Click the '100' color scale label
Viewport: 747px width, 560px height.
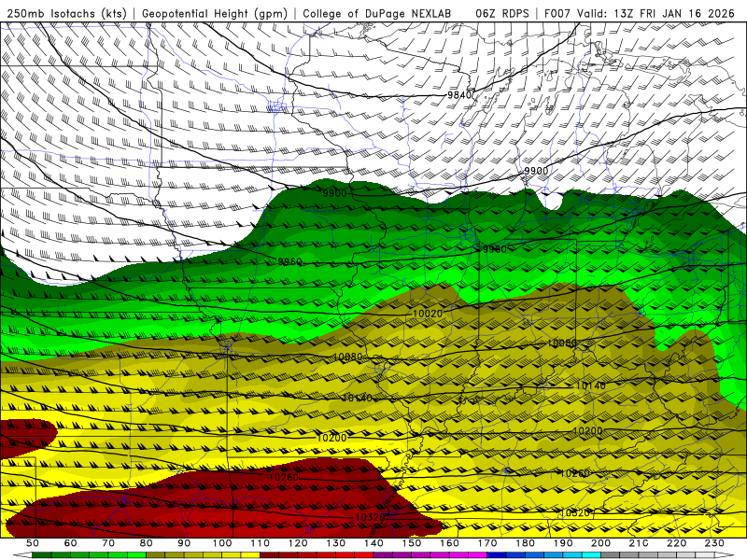222,543
